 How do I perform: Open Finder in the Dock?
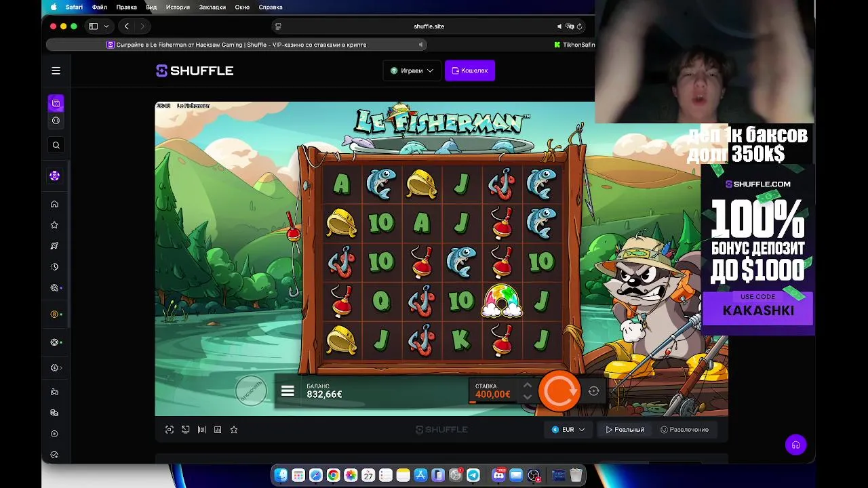[281, 475]
